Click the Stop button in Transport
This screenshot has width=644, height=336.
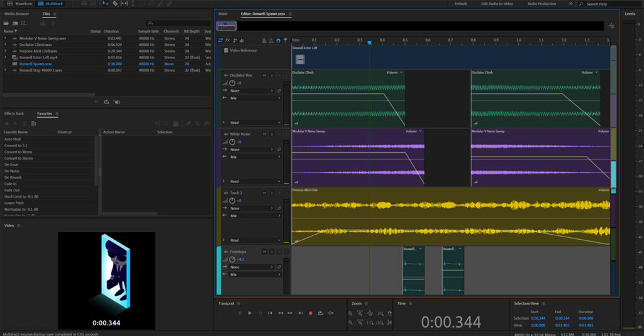pos(240,313)
